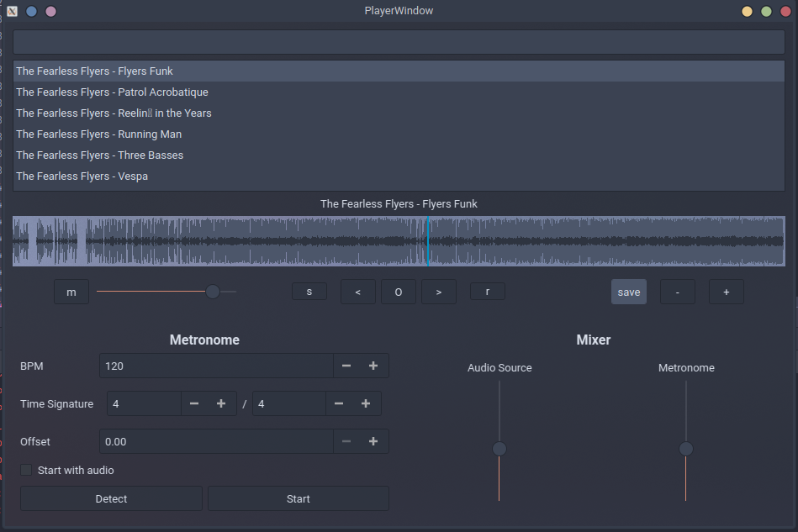
Task: Select 'The Fearless Flyers - Flyers Funk' in the list
Action: point(399,71)
